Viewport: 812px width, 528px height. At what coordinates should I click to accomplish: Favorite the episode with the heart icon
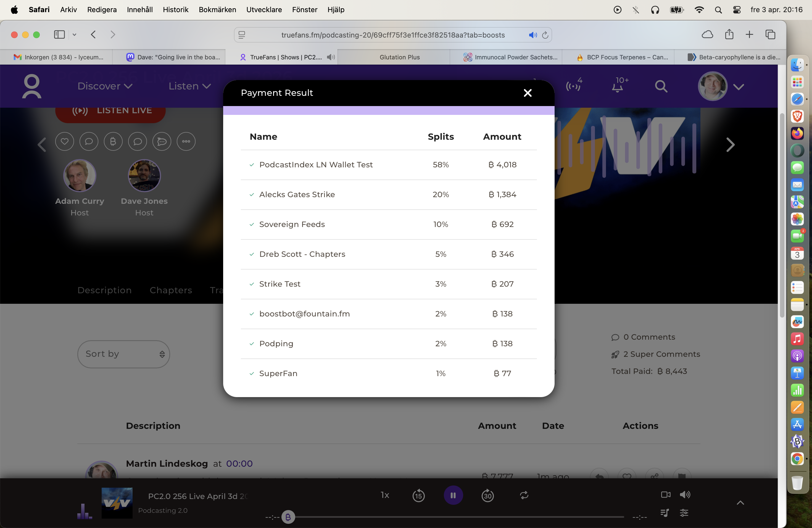tap(64, 141)
